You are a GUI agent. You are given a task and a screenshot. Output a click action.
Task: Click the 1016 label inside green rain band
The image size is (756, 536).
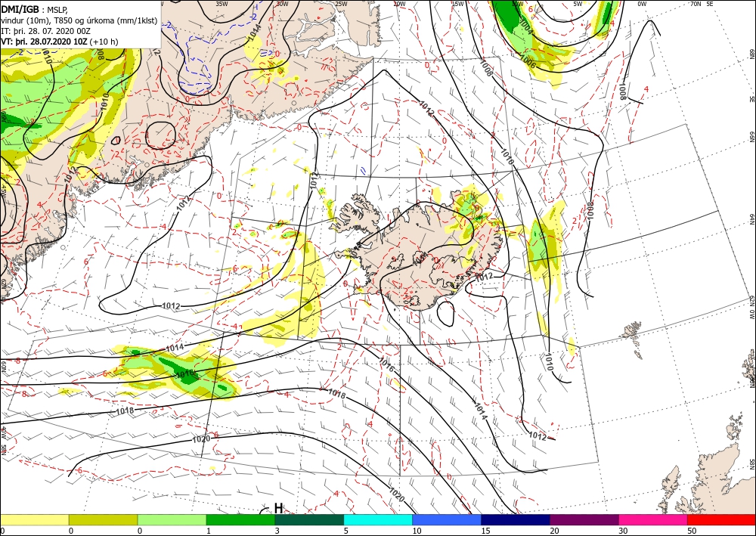click(x=186, y=373)
